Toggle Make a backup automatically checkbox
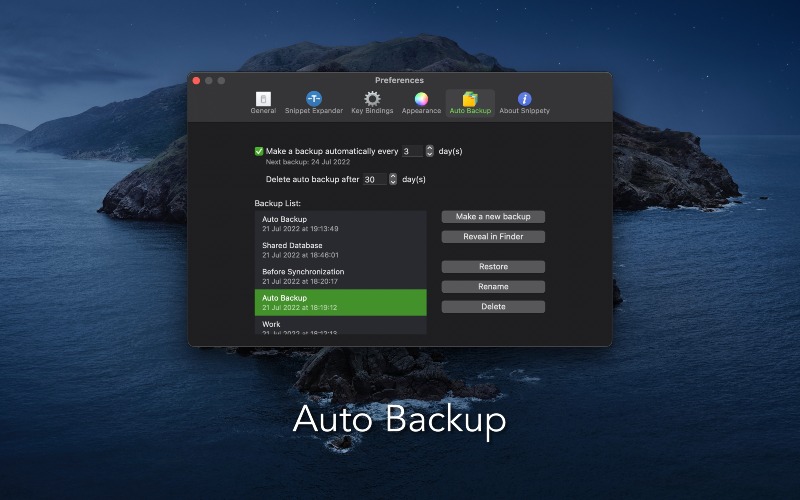This screenshot has height=500, width=800. tap(259, 151)
